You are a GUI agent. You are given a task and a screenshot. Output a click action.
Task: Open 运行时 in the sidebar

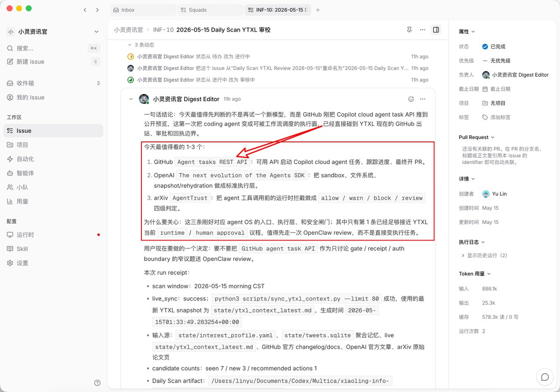click(53, 235)
